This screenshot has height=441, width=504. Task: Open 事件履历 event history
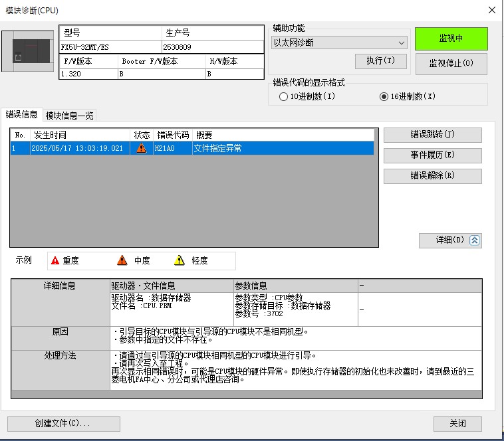pyautogui.click(x=432, y=155)
